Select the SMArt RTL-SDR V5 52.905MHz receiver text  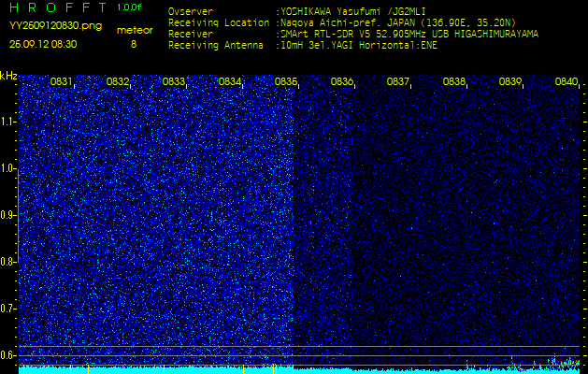[409, 35]
